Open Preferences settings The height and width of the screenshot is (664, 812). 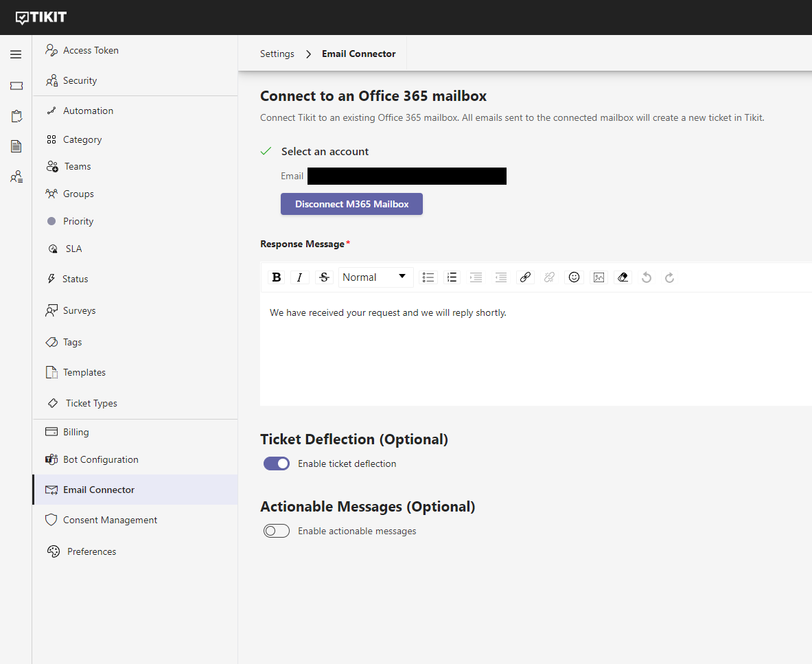tap(135, 551)
